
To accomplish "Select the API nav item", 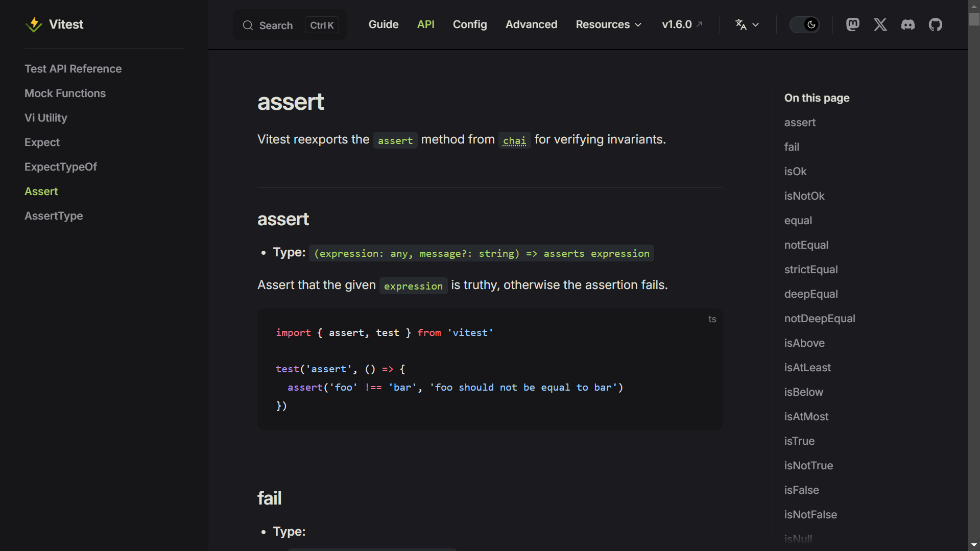I will [x=425, y=25].
